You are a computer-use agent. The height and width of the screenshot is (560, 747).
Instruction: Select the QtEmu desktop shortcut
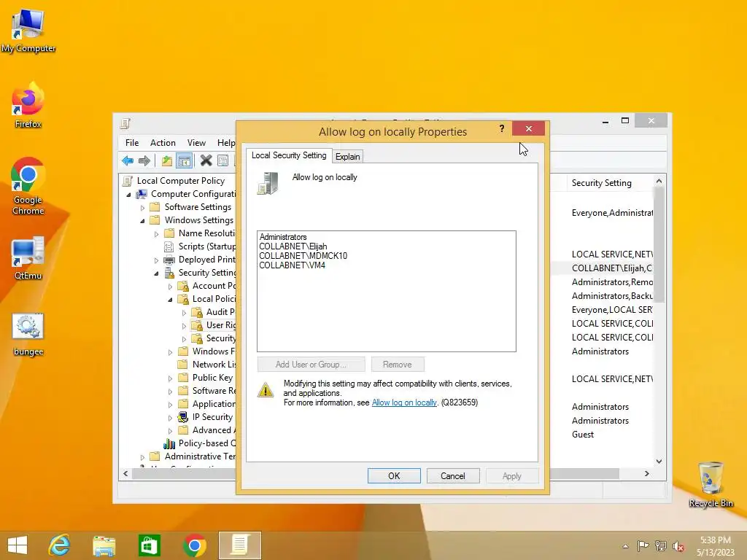point(28,258)
